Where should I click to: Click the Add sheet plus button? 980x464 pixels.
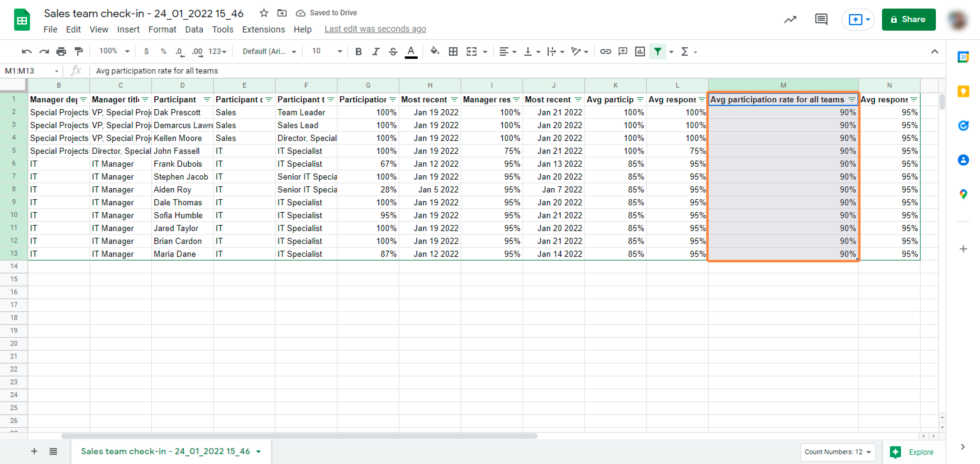click(x=34, y=451)
